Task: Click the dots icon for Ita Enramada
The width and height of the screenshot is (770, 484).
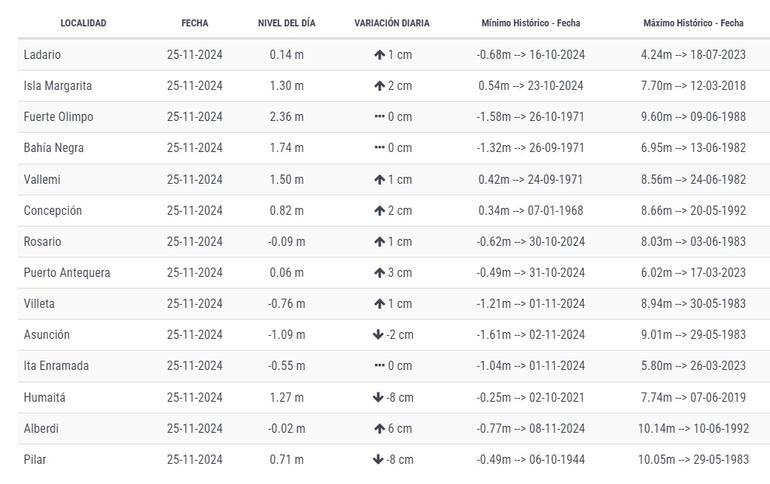Action: pyautogui.click(x=379, y=366)
